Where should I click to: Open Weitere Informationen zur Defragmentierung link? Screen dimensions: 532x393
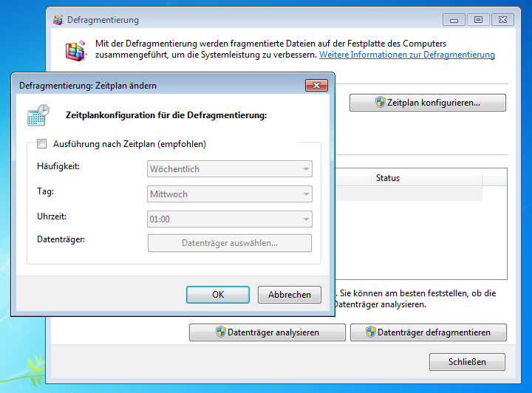[x=407, y=55]
